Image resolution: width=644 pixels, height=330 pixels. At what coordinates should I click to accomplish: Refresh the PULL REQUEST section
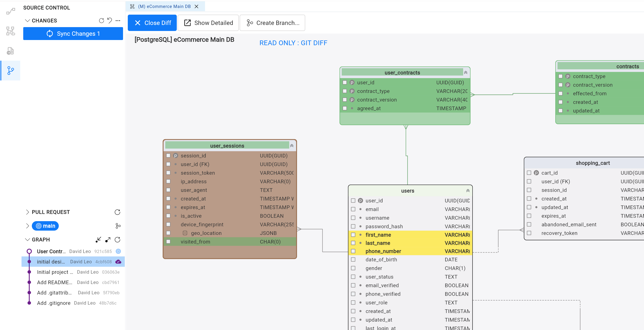[117, 212]
